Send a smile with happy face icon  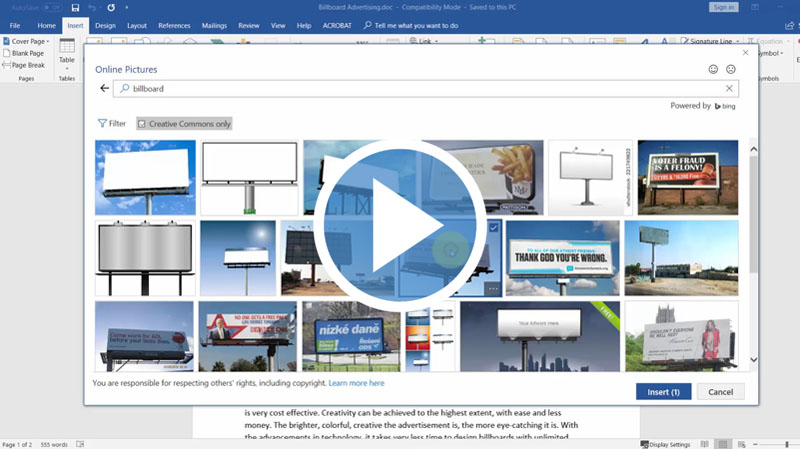[713, 69]
